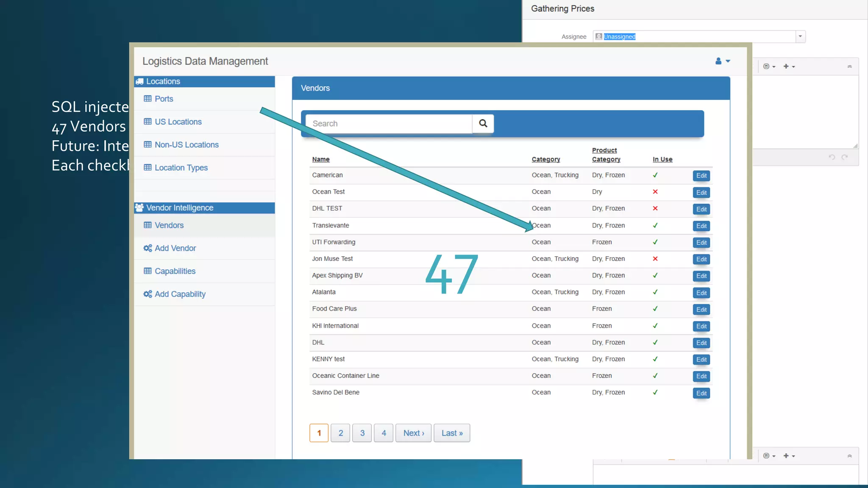Edit the KENNY test vendor
This screenshot has height=488, width=868.
[x=701, y=359]
